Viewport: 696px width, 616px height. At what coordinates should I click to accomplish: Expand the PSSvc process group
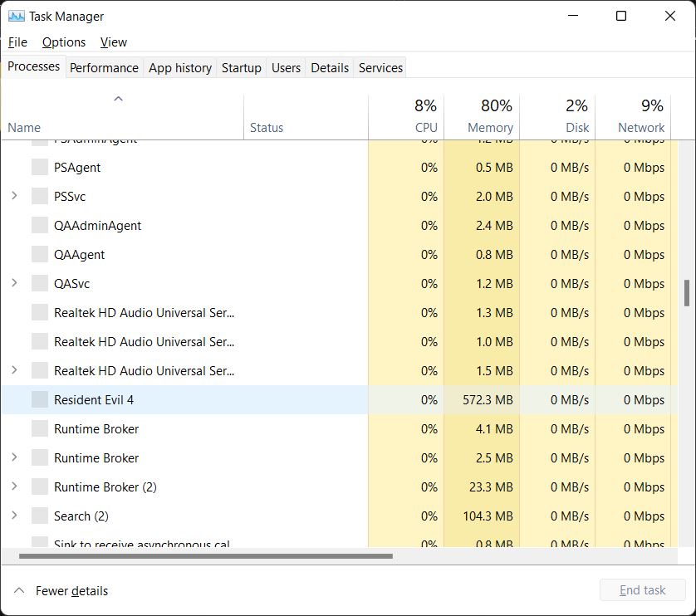[14, 197]
